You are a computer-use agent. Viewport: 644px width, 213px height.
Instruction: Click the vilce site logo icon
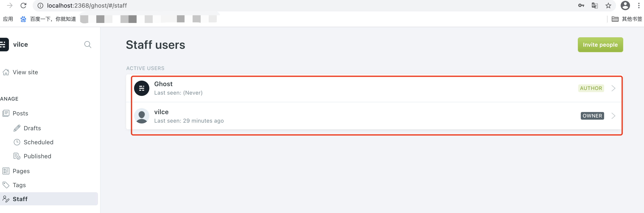point(3,44)
